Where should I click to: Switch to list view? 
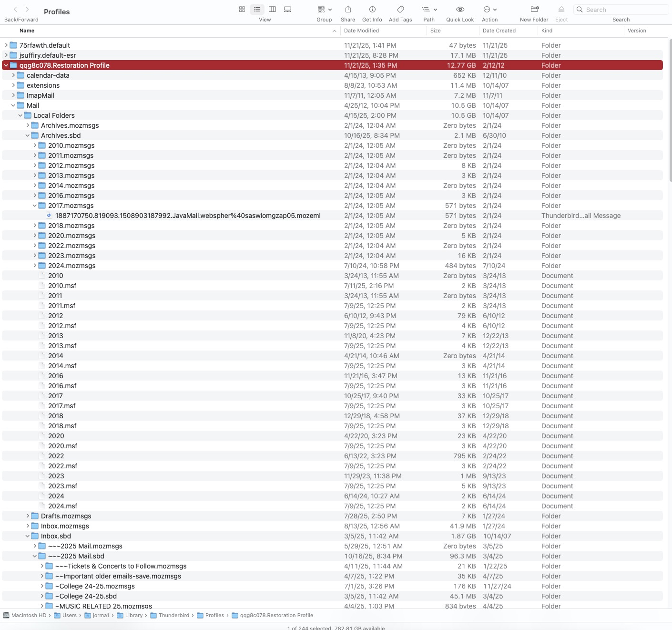click(257, 9)
